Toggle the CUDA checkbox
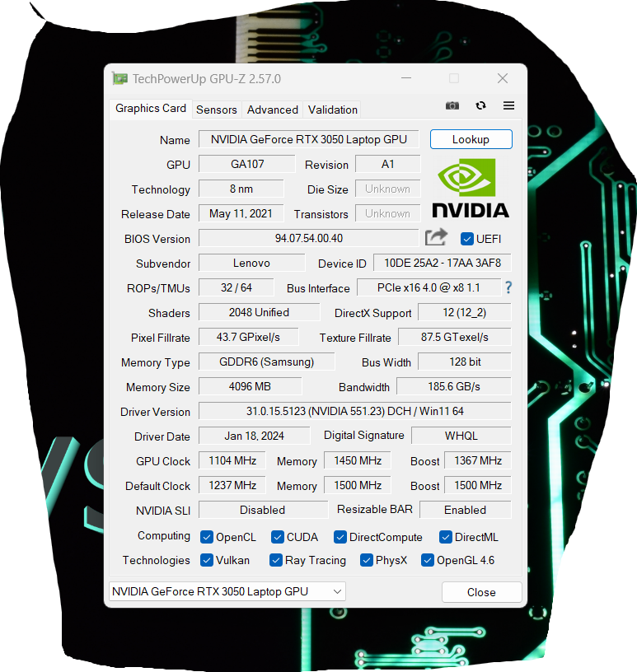 pos(278,537)
